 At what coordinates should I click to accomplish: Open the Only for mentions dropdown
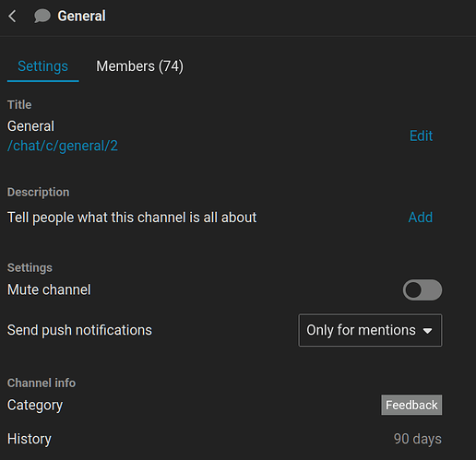click(370, 330)
